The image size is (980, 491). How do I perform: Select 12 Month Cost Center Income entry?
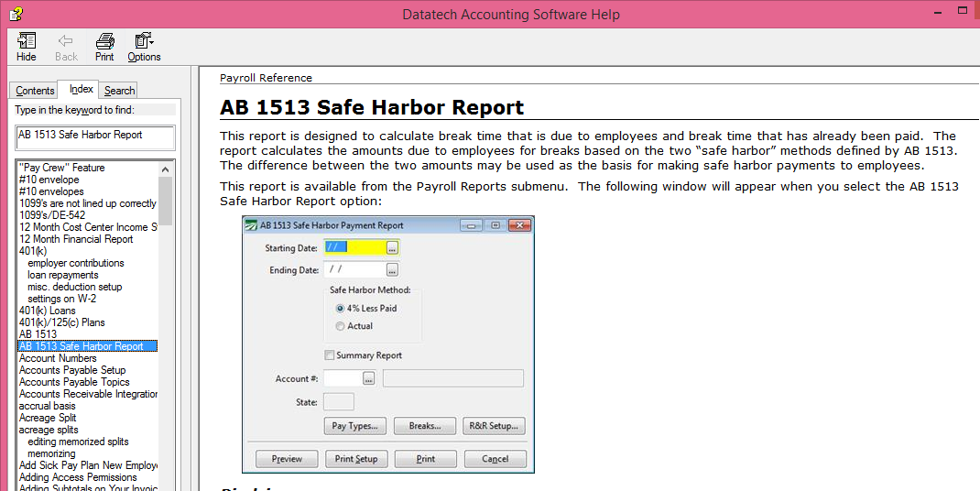pos(88,227)
